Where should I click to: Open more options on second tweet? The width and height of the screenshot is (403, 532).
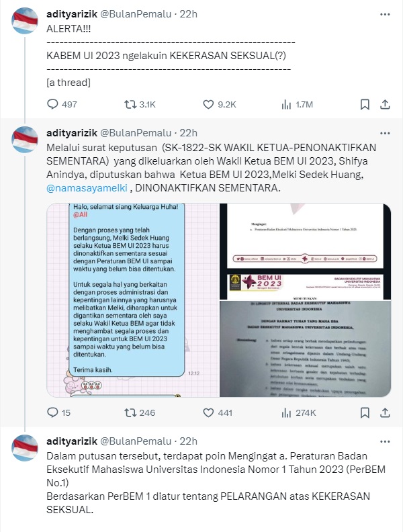(x=385, y=133)
